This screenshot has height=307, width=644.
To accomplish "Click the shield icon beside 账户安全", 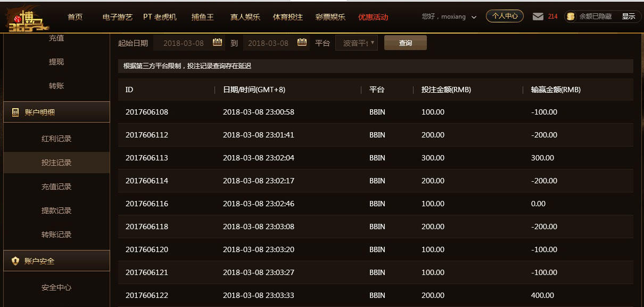I will [15, 261].
